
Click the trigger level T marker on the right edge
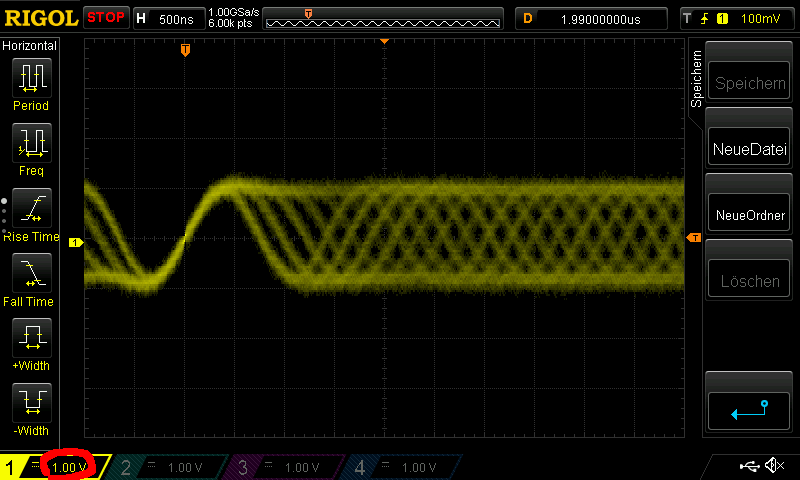694,238
